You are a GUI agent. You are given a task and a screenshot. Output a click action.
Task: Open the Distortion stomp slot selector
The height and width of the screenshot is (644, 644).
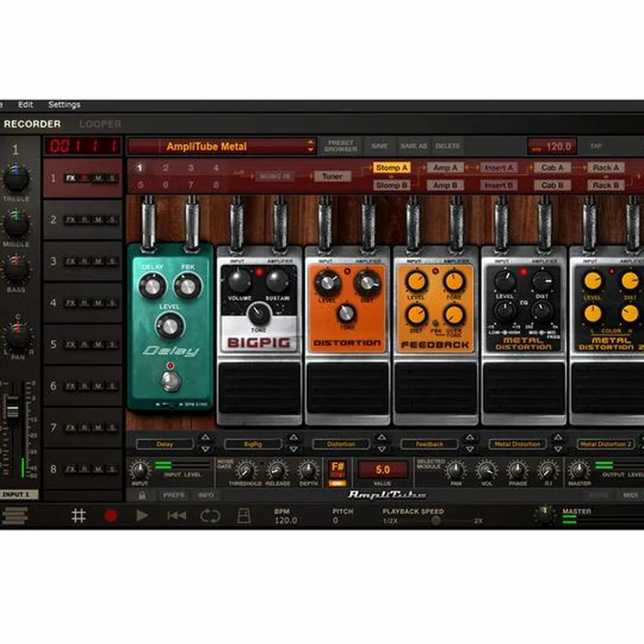tap(341, 444)
